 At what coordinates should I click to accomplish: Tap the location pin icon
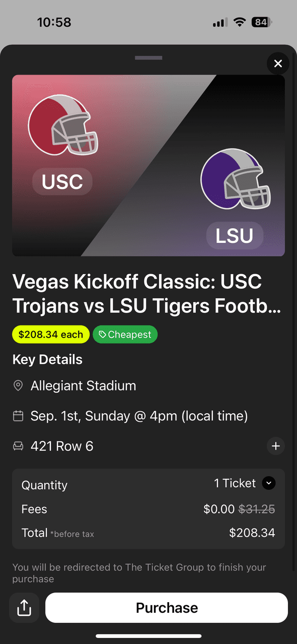(x=18, y=386)
